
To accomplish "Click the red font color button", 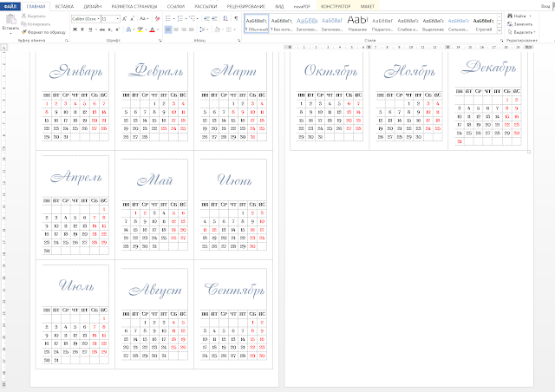I will (153, 29).
